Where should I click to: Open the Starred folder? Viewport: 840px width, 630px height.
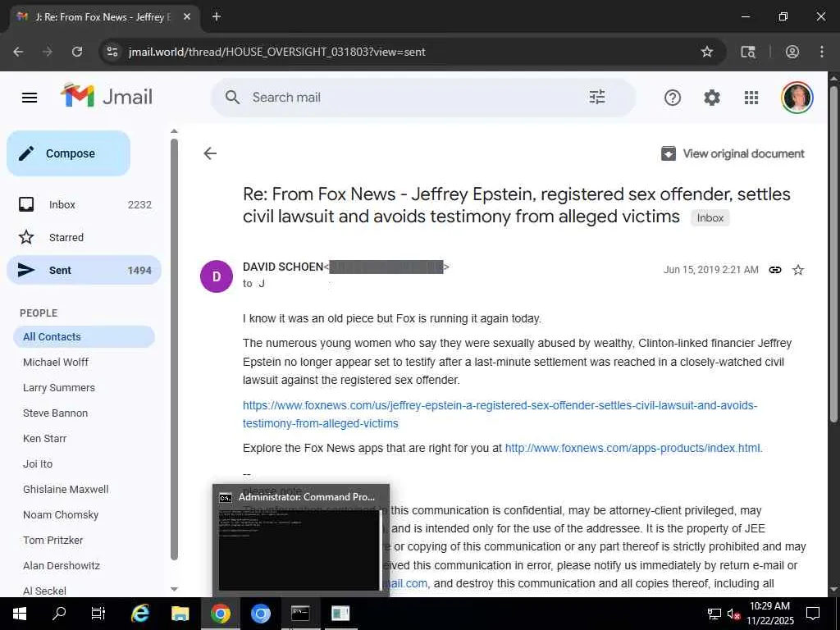coord(84,237)
